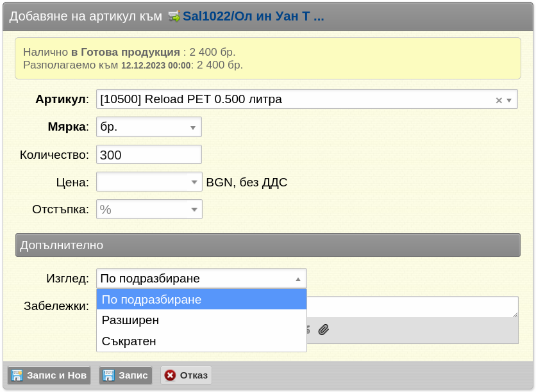
Task: Focus the Количество input field
Action: tap(149, 154)
